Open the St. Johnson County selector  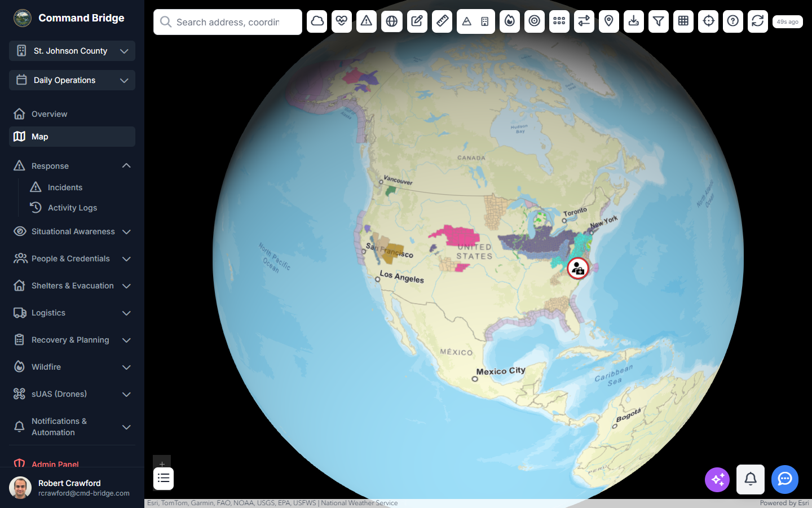tap(72, 51)
